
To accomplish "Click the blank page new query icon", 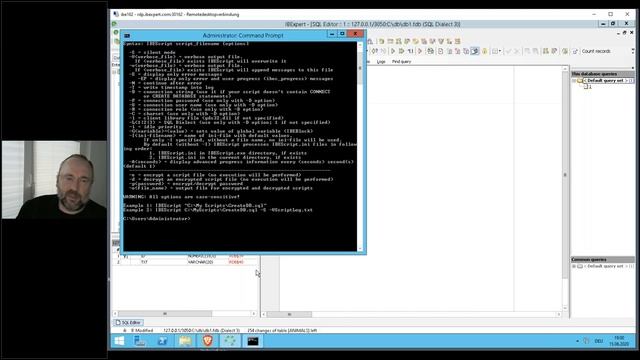I will [x=440, y=51].
